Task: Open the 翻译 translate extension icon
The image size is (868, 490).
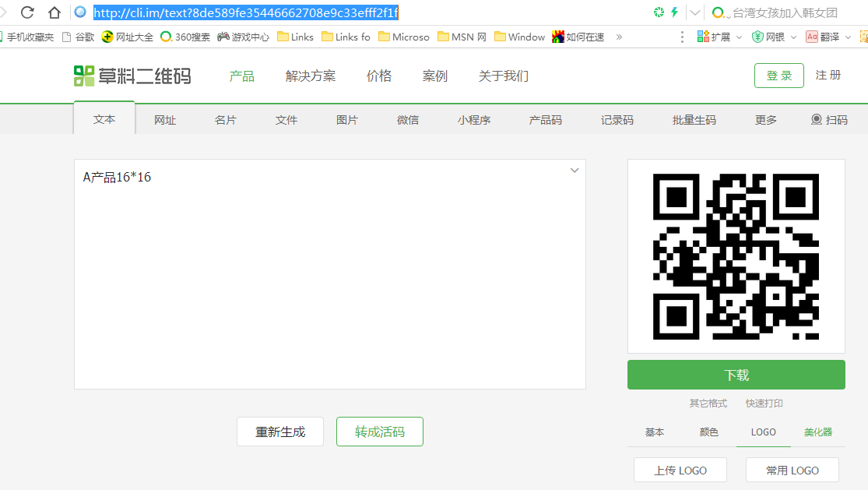Action: tap(812, 37)
